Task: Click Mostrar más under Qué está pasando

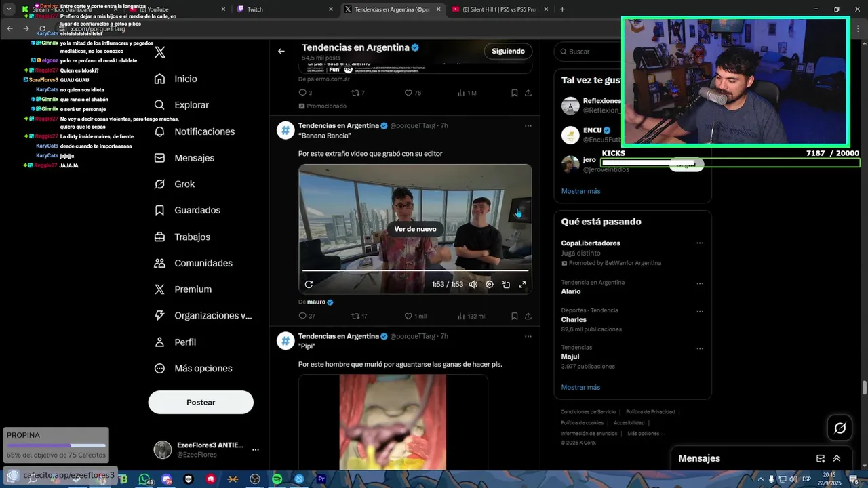Action: (580, 387)
